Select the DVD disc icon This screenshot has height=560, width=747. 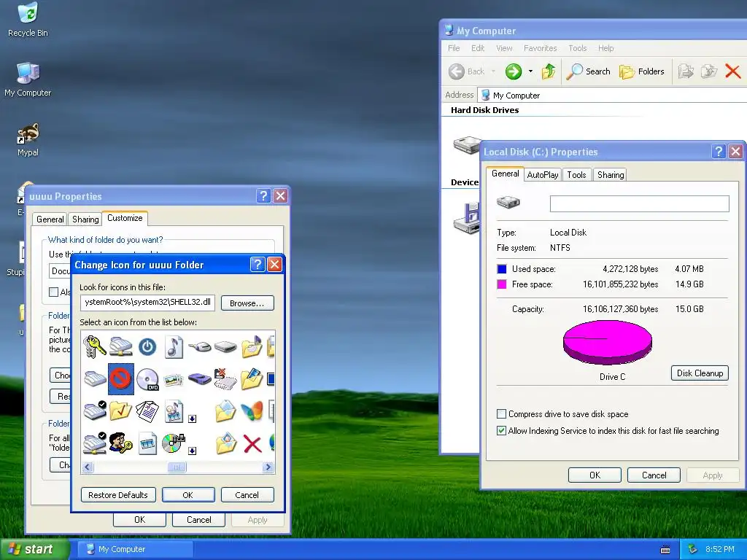(147, 379)
